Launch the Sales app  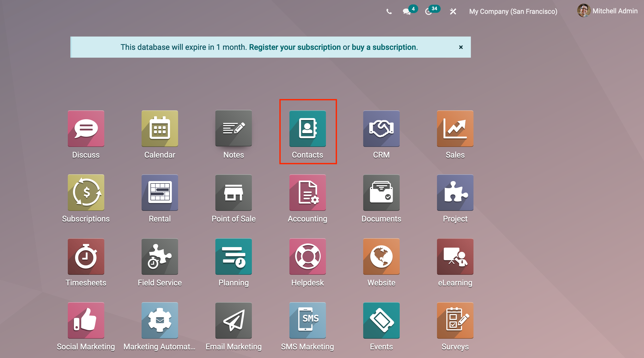click(455, 129)
